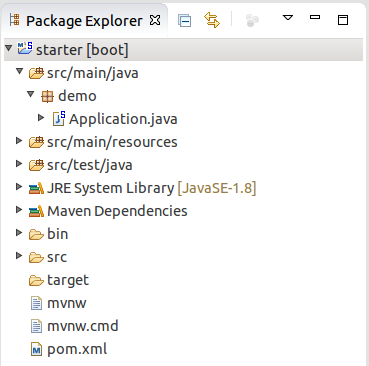Select 'JRE System Library' text
369x366 pixels.
tap(110, 189)
